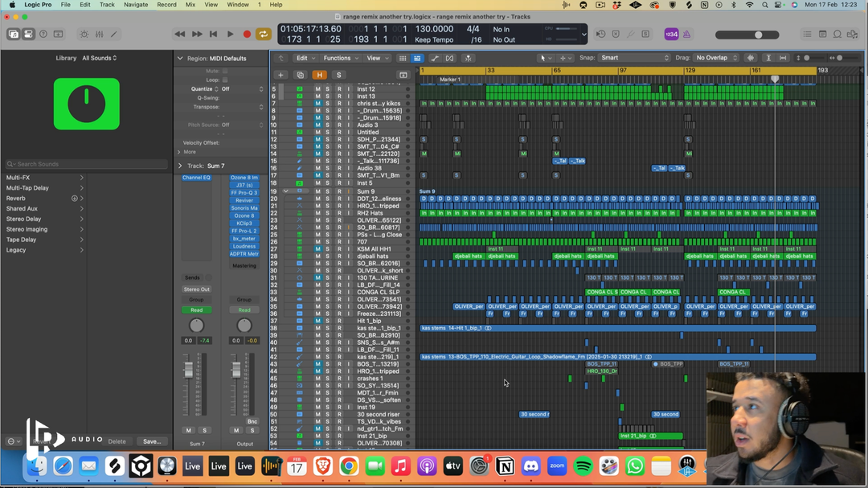Toggle Hide Tracks orange H button
Viewport: 868px width, 488px height.
319,75
